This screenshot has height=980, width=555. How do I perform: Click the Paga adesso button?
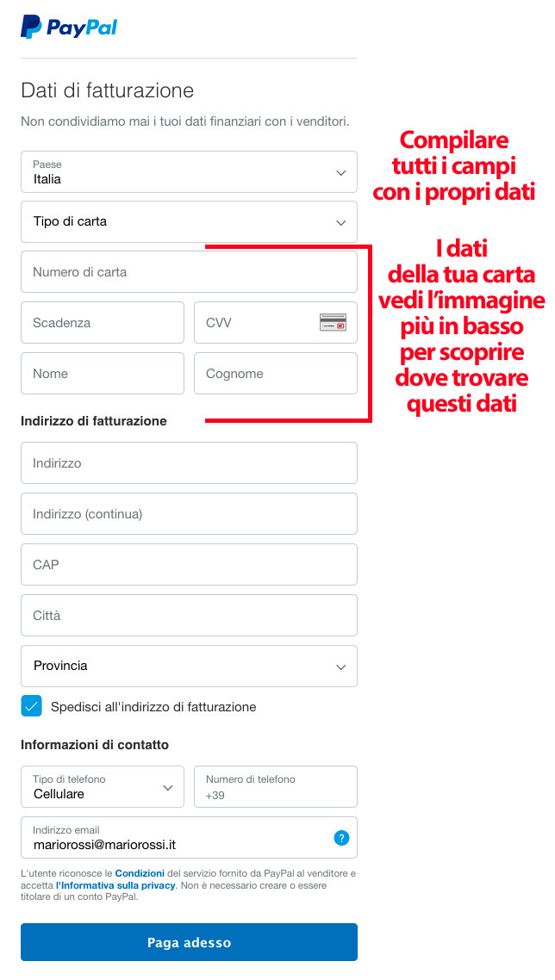pos(189,942)
